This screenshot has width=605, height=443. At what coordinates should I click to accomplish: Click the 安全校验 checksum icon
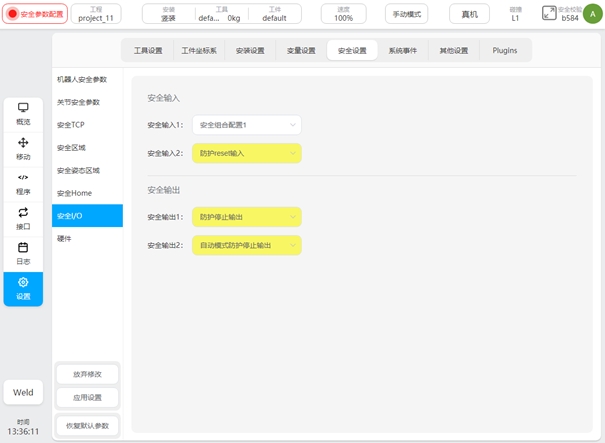[549, 13]
